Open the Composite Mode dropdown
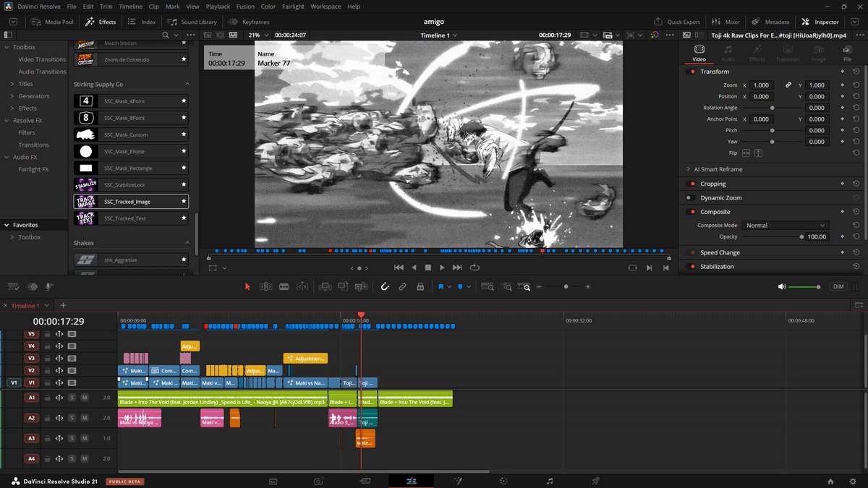 (x=785, y=226)
